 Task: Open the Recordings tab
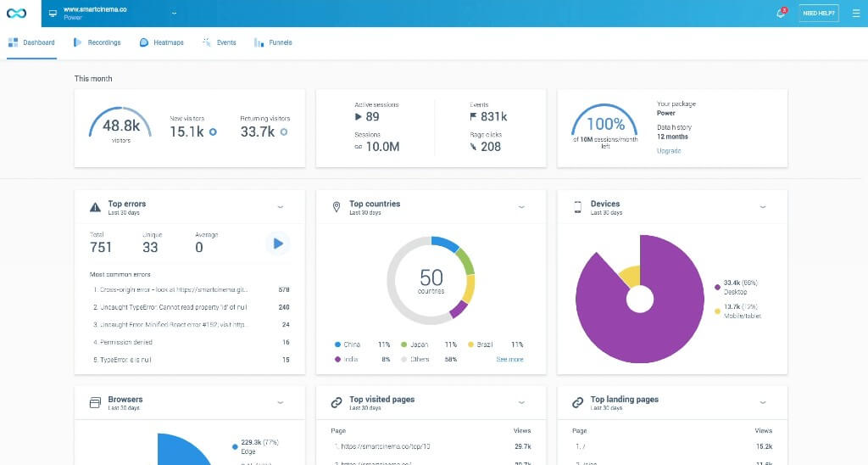(x=97, y=42)
